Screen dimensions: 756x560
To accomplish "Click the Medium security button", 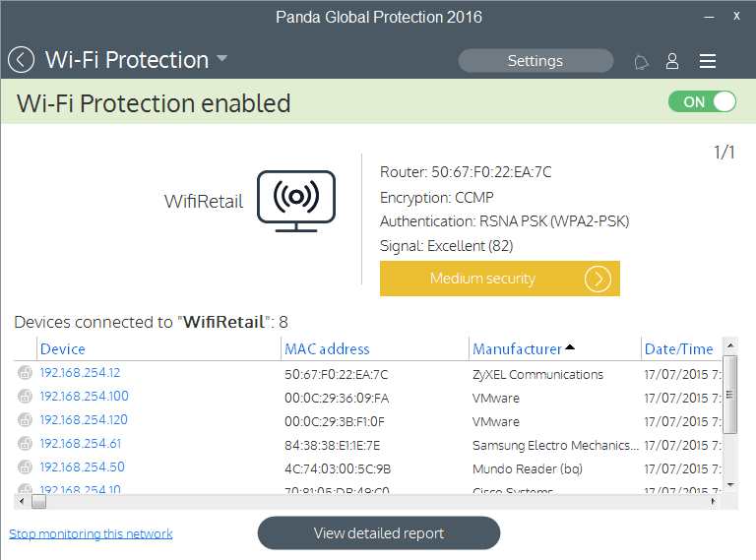I will point(499,279).
